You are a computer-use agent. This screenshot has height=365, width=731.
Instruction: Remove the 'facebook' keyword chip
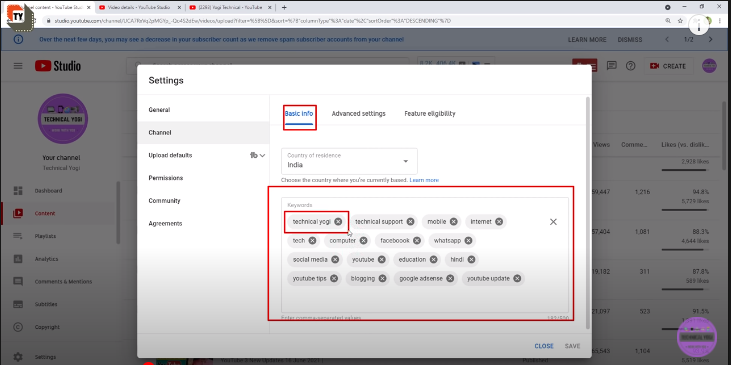click(x=417, y=241)
